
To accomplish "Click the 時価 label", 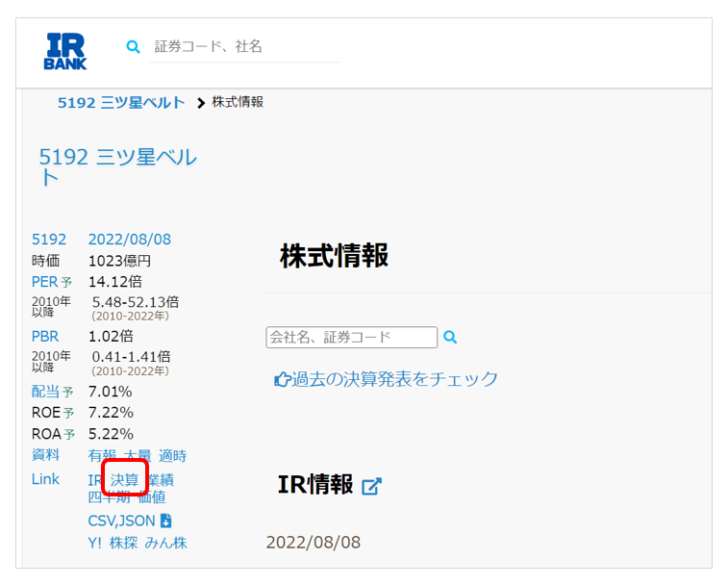I will [x=45, y=261].
